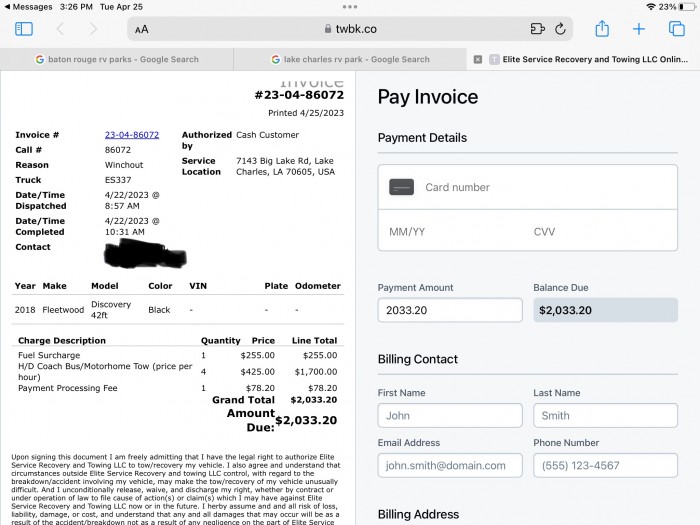
Task: Edit the Payment Amount field
Action: coord(450,310)
